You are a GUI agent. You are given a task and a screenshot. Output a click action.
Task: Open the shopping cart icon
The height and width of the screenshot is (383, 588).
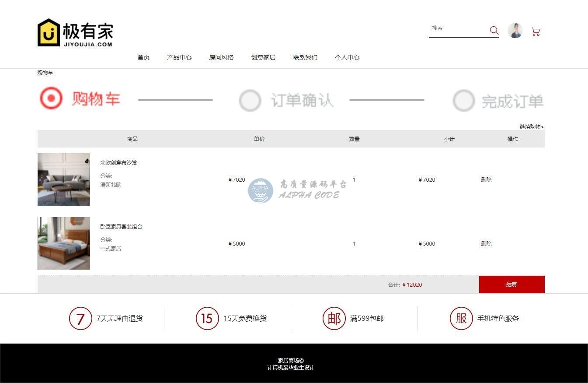536,32
